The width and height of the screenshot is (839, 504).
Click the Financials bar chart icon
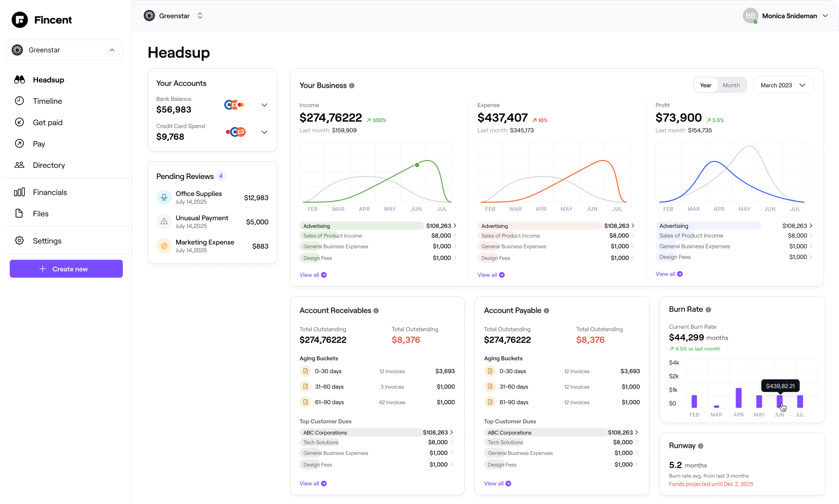(x=19, y=192)
